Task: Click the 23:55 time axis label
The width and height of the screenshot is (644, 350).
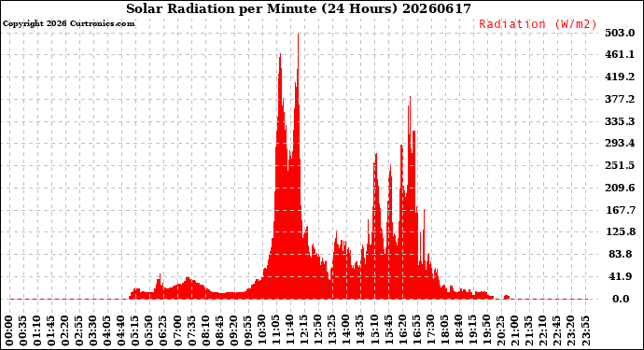Action: tap(585, 331)
